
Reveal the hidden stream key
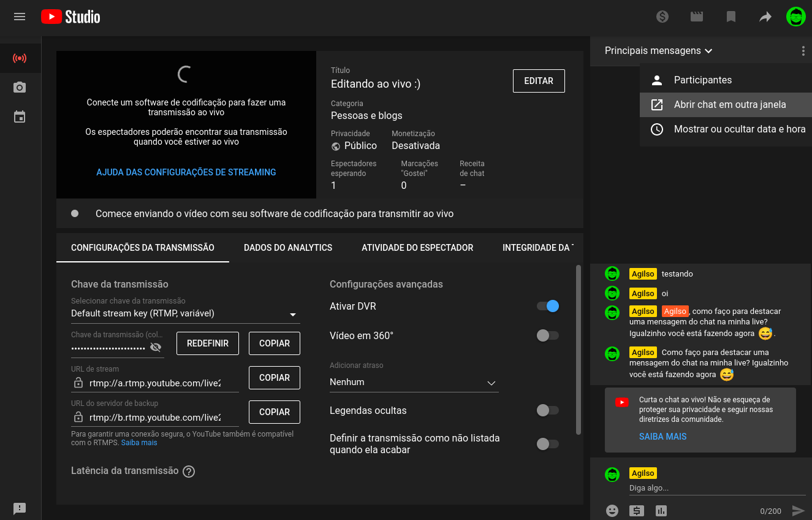156,348
